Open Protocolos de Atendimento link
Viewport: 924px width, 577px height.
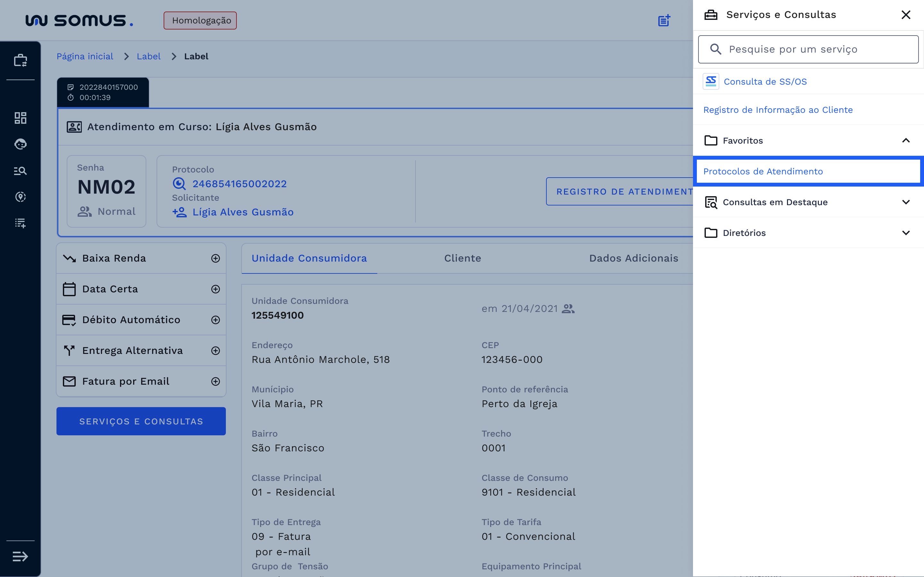763,171
